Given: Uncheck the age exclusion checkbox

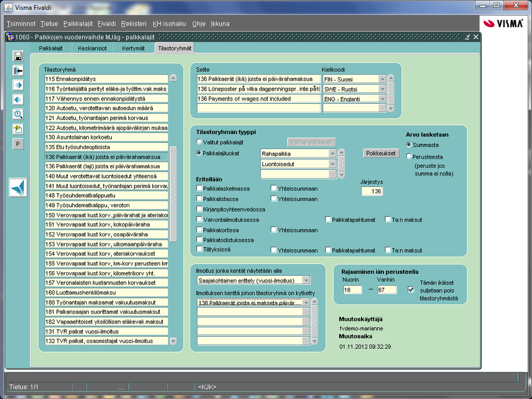Looking at the screenshot, I should (411, 289).
